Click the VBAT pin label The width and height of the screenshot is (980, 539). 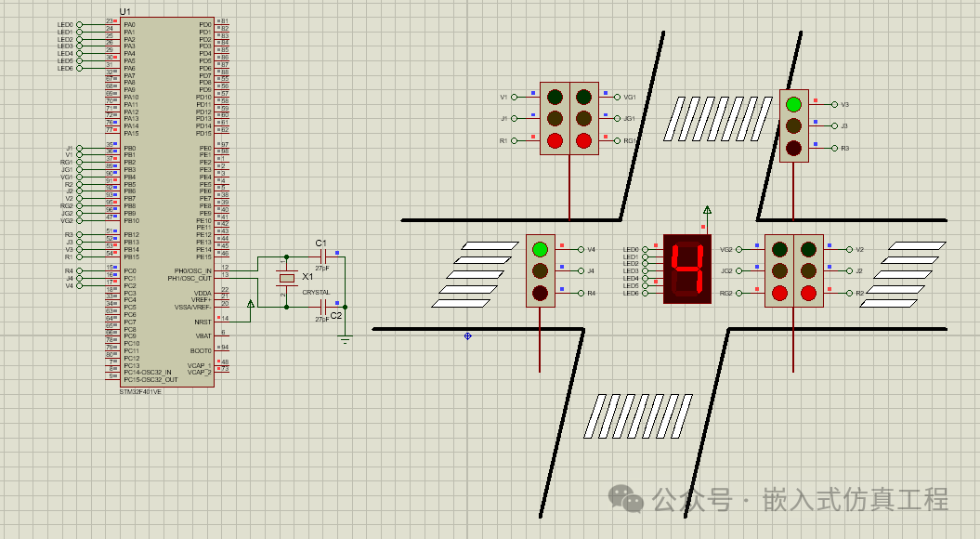tap(203, 335)
